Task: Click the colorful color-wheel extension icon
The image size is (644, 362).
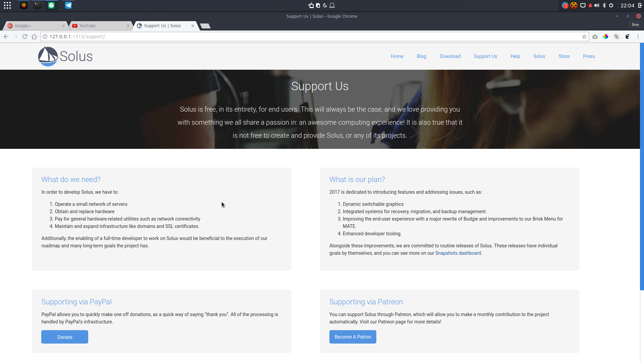Action: [x=606, y=37]
